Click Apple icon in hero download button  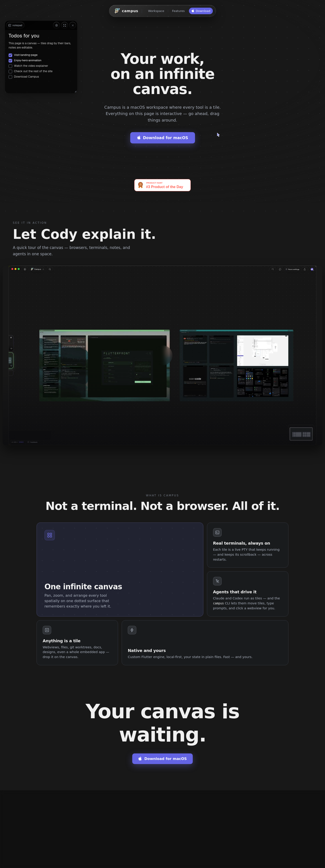click(x=139, y=138)
